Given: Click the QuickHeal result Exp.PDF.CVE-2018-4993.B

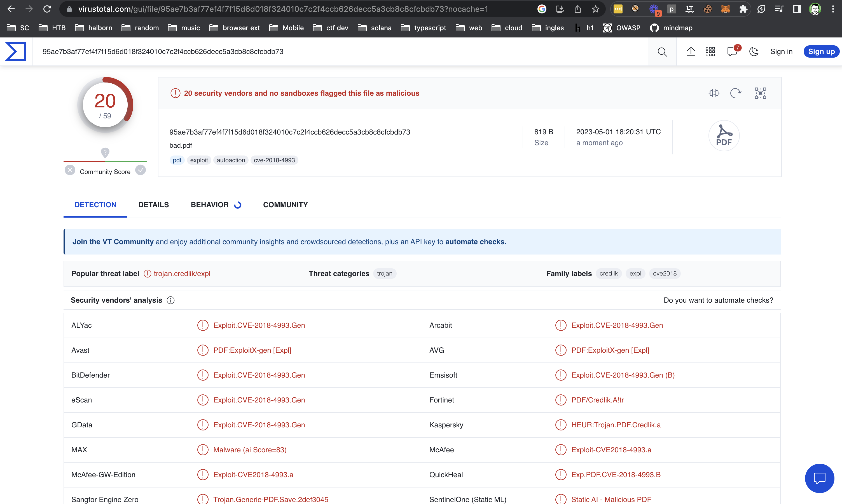Looking at the screenshot, I should tap(616, 475).
